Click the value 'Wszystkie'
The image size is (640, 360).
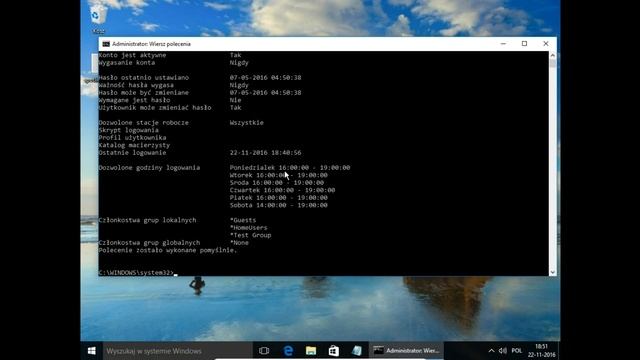(x=247, y=122)
